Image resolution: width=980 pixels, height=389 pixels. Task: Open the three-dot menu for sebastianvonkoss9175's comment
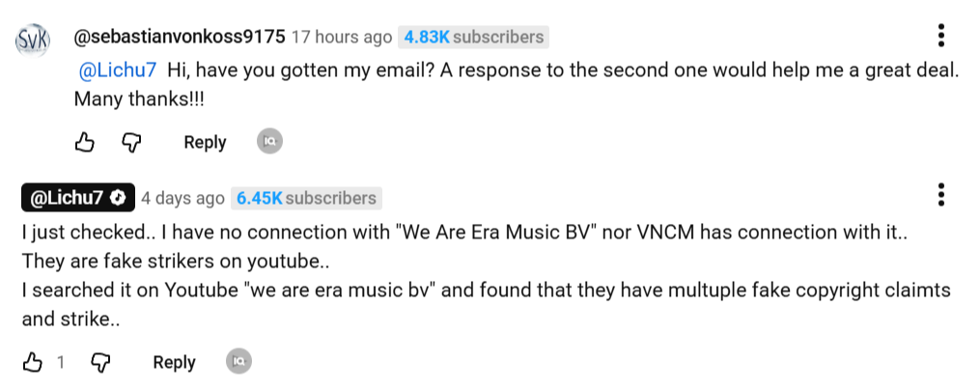click(941, 38)
